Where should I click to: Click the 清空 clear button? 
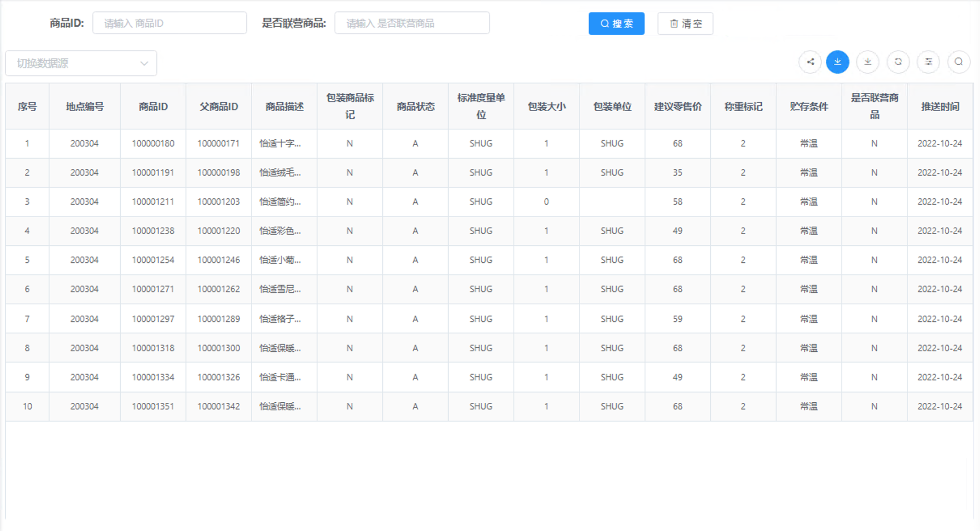tap(685, 23)
